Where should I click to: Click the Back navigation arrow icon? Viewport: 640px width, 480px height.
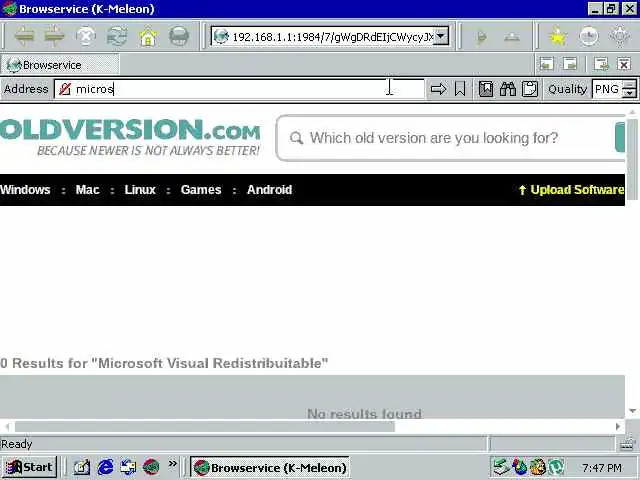(x=24, y=37)
